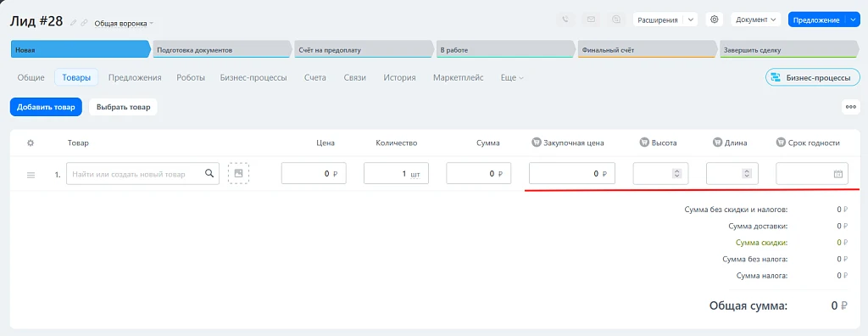Click the Количество input field

(397, 174)
